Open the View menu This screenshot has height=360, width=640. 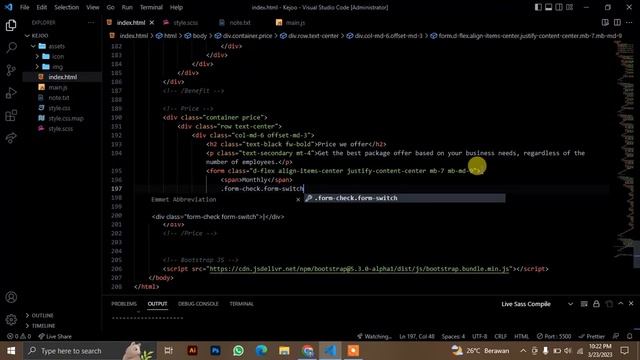(x=93, y=7)
